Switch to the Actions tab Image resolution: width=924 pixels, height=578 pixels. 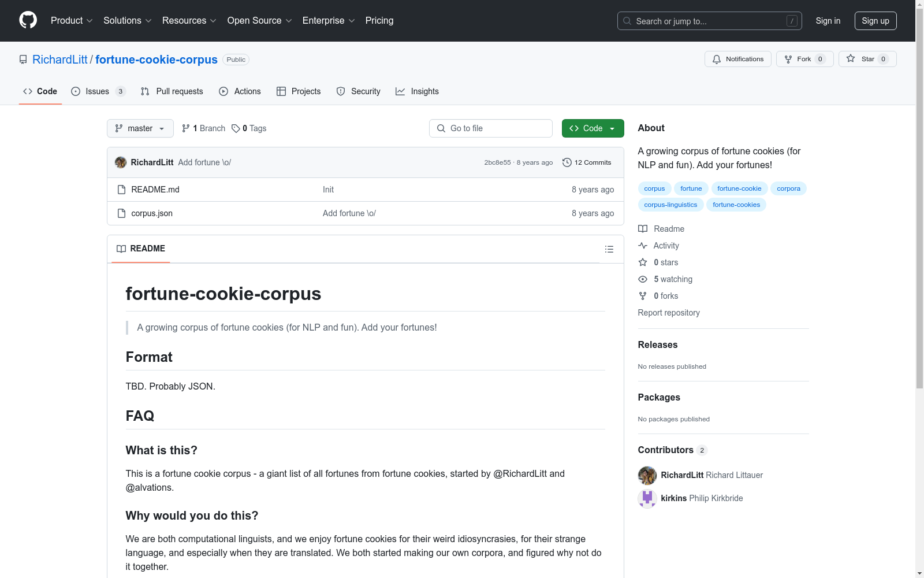pyautogui.click(x=240, y=91)
